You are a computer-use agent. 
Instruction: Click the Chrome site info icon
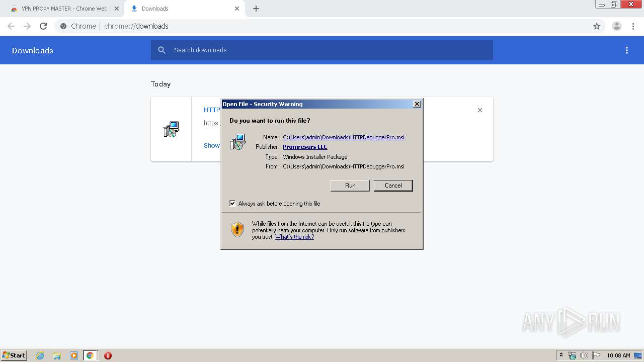pos(63,26)
